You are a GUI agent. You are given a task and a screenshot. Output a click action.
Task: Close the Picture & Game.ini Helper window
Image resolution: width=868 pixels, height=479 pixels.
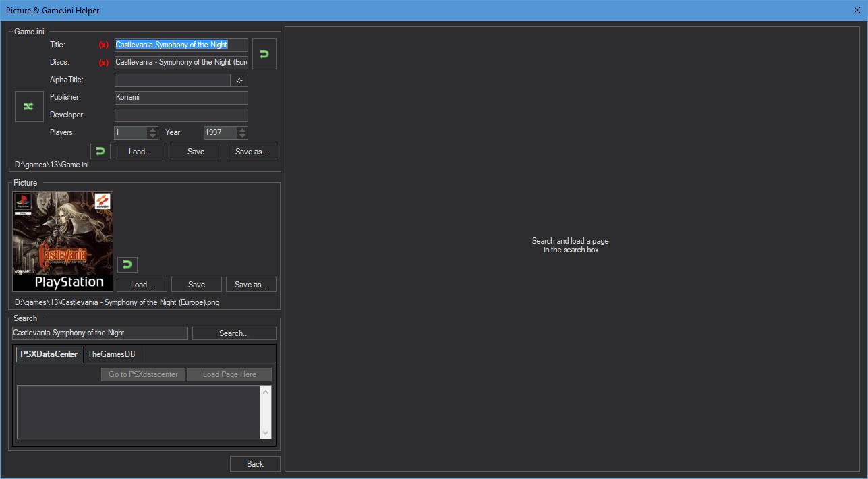857,10
